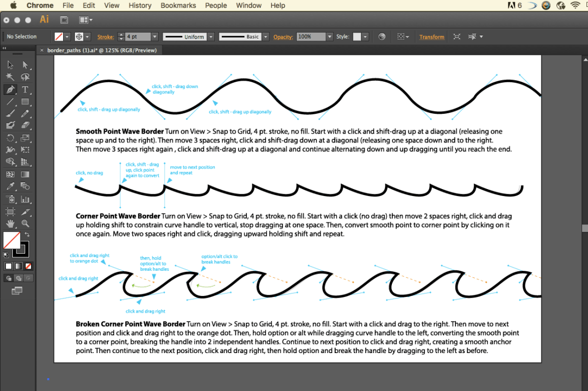This screenshot has height=391, width=588.
Task: Expand the Uniform stroke profile dropdown
Action: 211,37
